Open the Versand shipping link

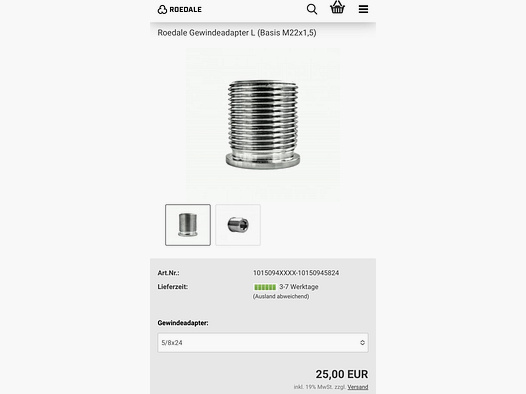point(358,387)
